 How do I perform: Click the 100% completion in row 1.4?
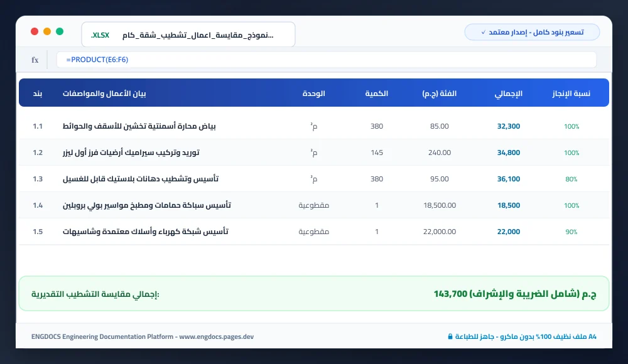click(x=571, y=206)
